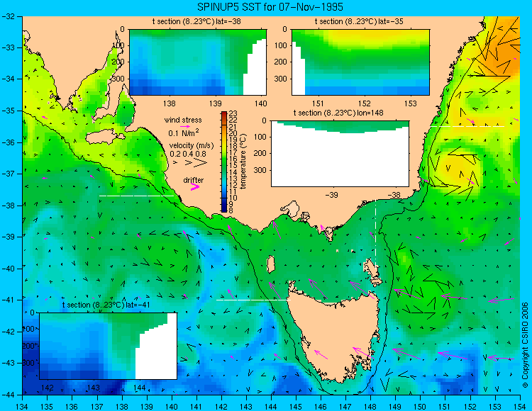The image size is (532, 411).
Task: Click the lat=-41 temperature section inset
Action: (109, 346)
